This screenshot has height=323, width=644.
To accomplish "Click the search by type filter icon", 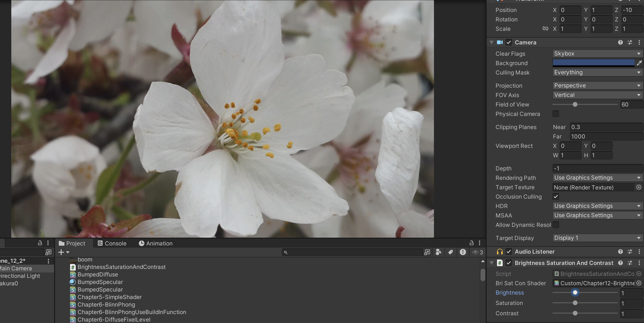I will pyautogui.click(x=438, y=252).
